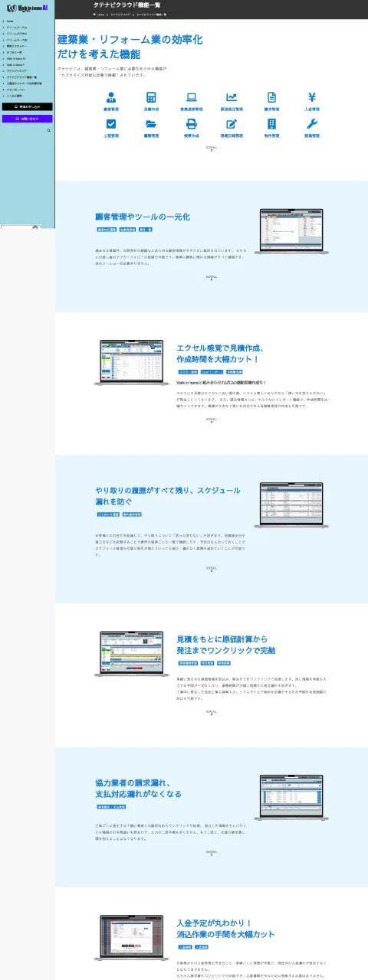This screenshot has height=980, width=368.
Task: Go to Home in the sidebar menu
Action: click(x=10, y=21)
